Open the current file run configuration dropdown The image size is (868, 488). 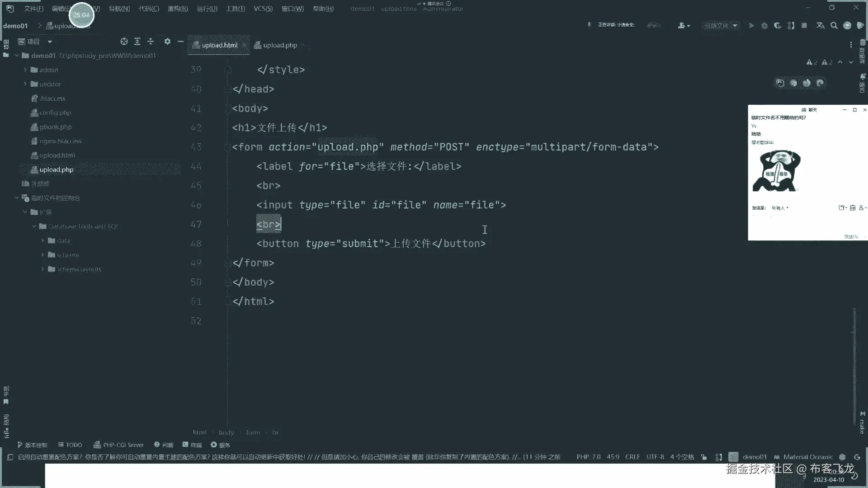click(x=721, y=26)
